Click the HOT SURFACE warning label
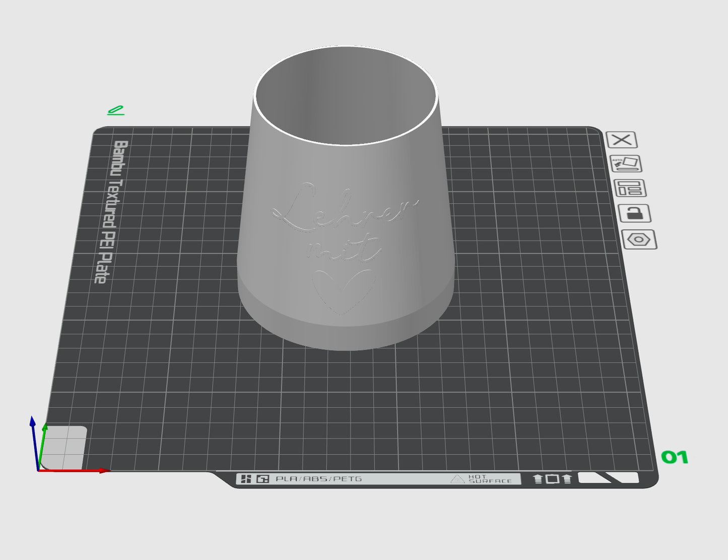This screenshot has width=728, height=560. (x=481, y=479)
